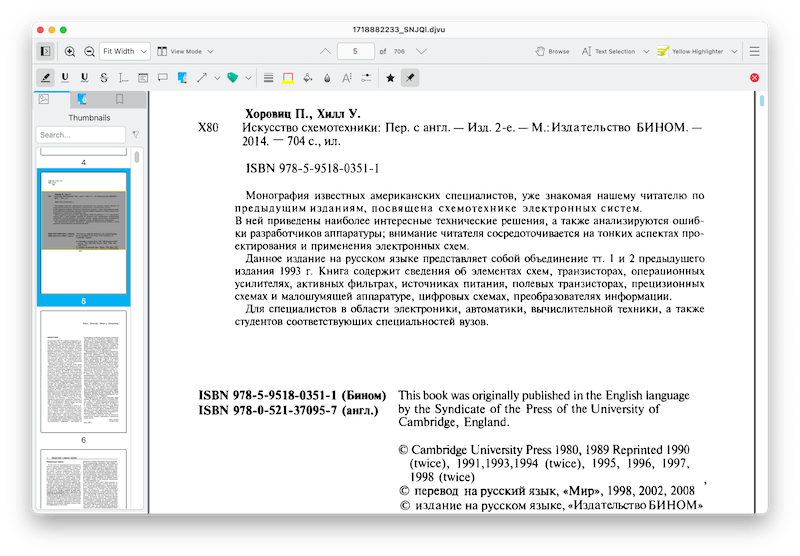The height and width of the screenshot is (556, 800).
Task: Toggle the sidebar panel visibility
Action: tap(46, 51)
